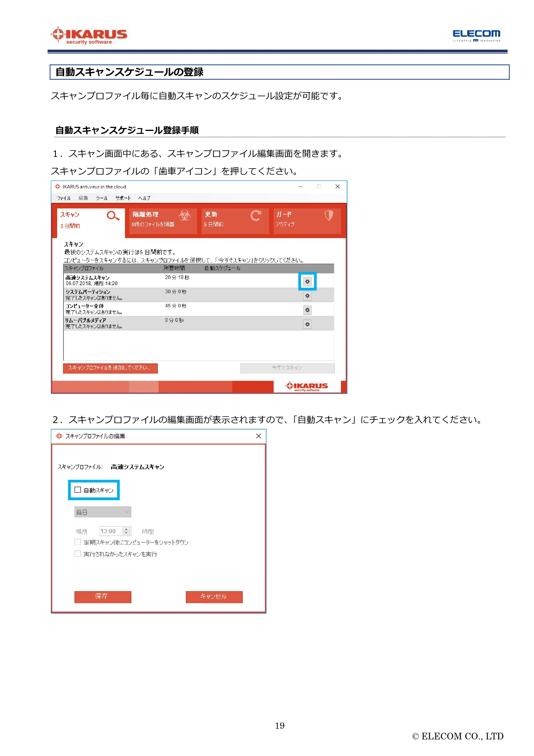
Task: Select the システムパーティション profile row
Action: point(199,295)
